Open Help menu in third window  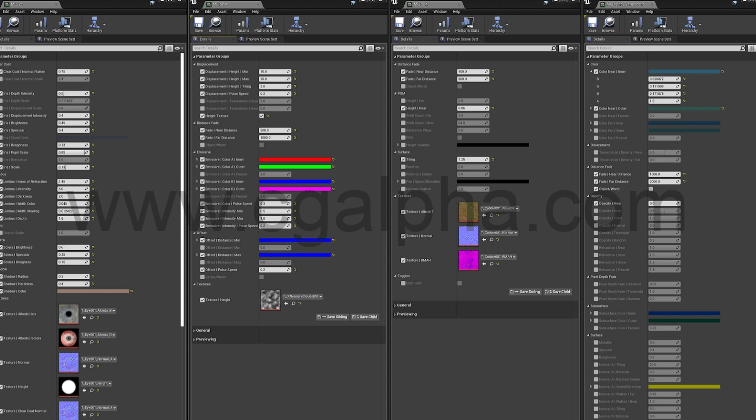tap(456, 11)
